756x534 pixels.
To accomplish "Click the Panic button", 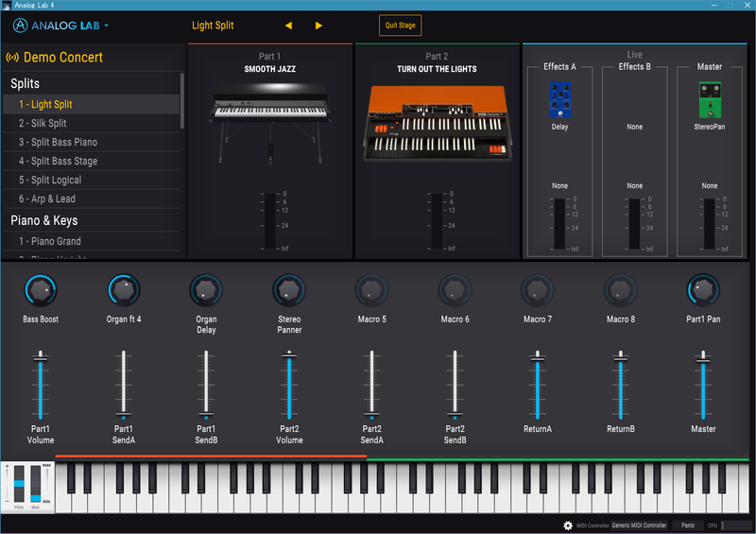I will [688, 525].
